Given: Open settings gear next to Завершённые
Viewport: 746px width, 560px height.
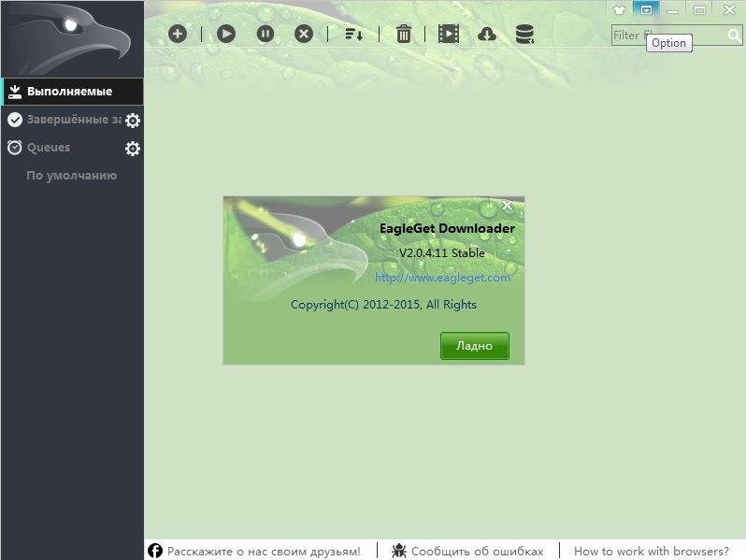Looking at the screenshot, I should click(x=133, y=121).
